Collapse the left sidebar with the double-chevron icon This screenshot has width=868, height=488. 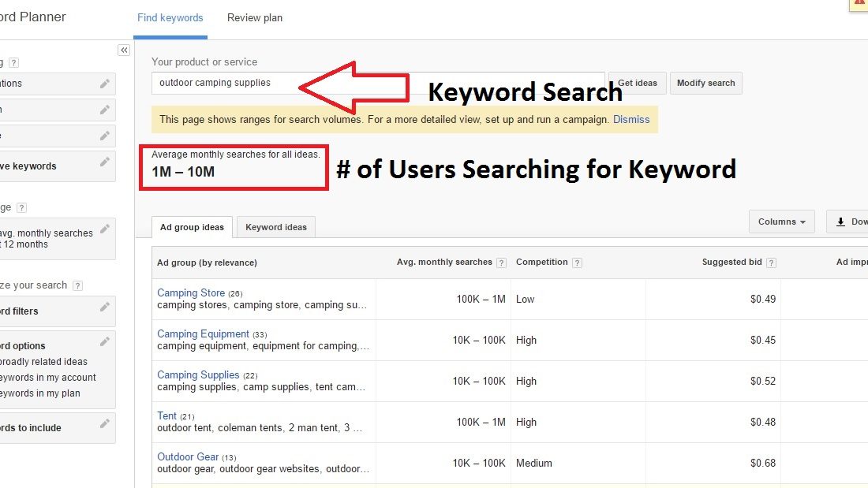pyautogui.click(x=124, y=50)
